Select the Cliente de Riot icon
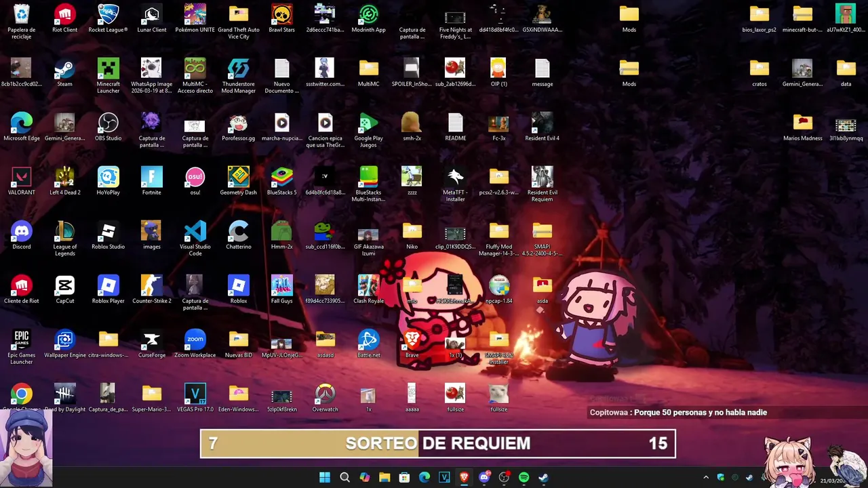Image resolution: width=868 pixels, height=488 pixels. click(22, 289)
